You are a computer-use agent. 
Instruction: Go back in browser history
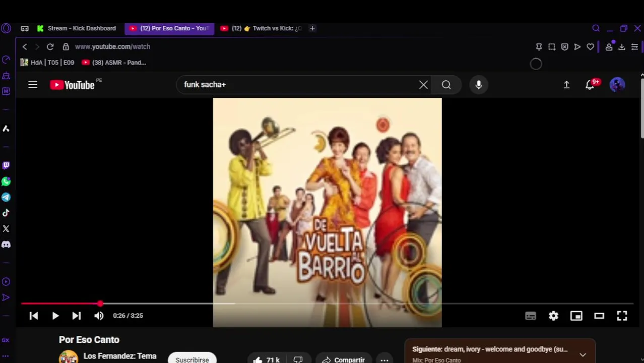[25, 46]
